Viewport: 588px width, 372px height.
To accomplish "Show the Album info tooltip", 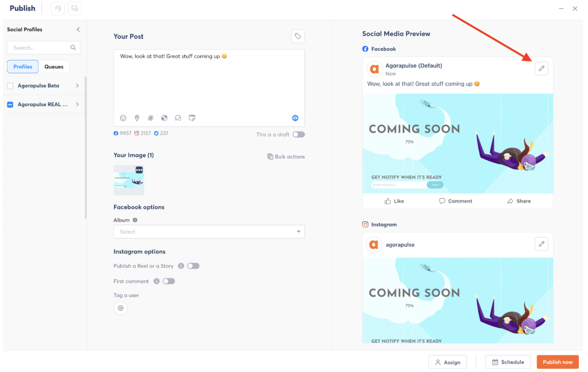I will [x=135, y=220].
